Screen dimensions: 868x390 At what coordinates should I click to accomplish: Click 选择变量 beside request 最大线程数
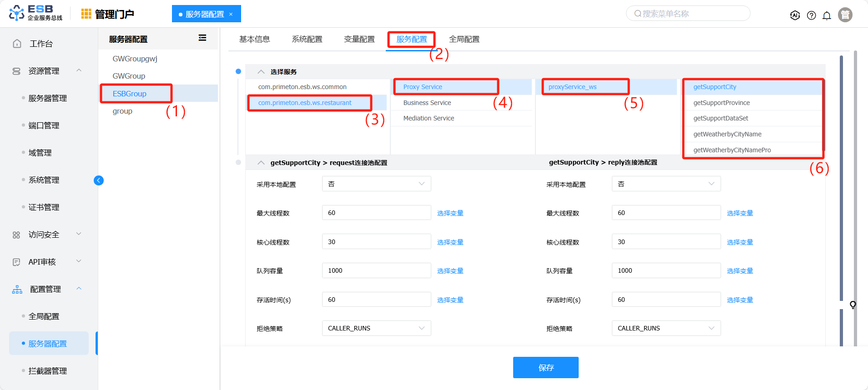(x=450, y=213)
